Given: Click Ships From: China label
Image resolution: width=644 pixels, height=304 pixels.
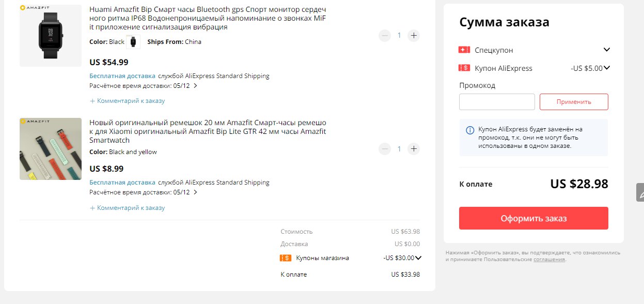Looking at the screenshot, I should (174, 42).
